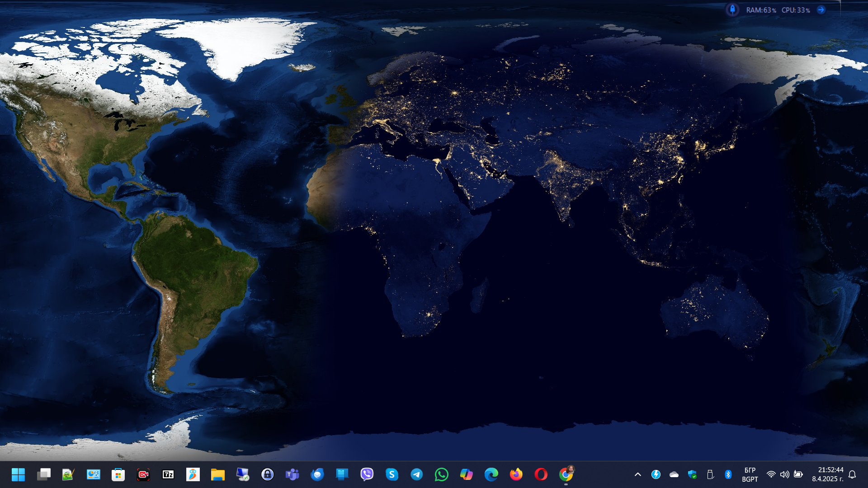Viewport: 868px width, 488px height.
Task: Expand the hidden system tray icons chevron
Action: [637, 474]
